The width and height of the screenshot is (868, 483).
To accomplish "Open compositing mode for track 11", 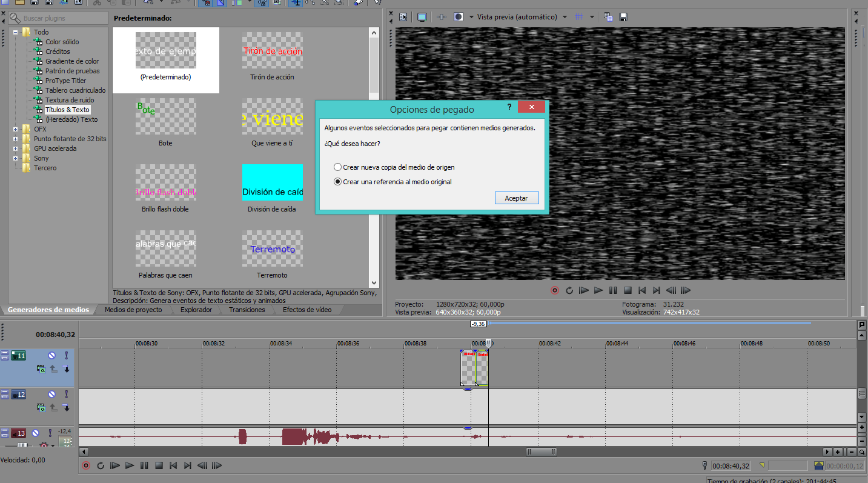I will pyautogui.click(x=41, y=368).
